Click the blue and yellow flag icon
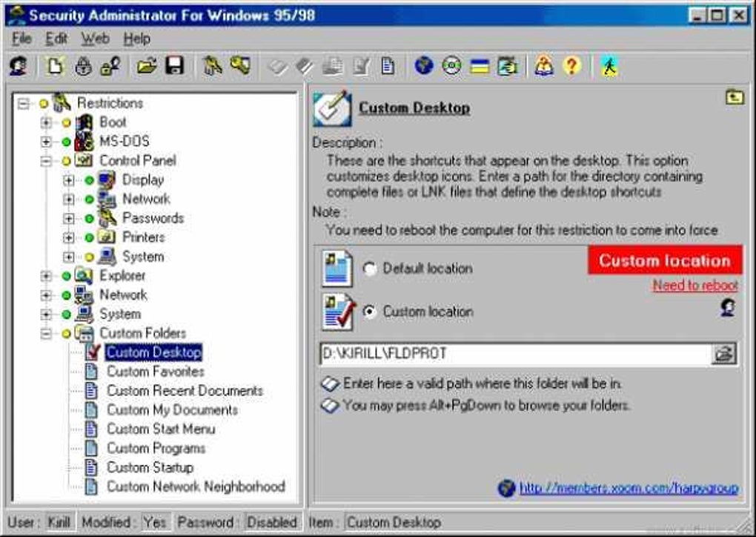 (480, 66)
